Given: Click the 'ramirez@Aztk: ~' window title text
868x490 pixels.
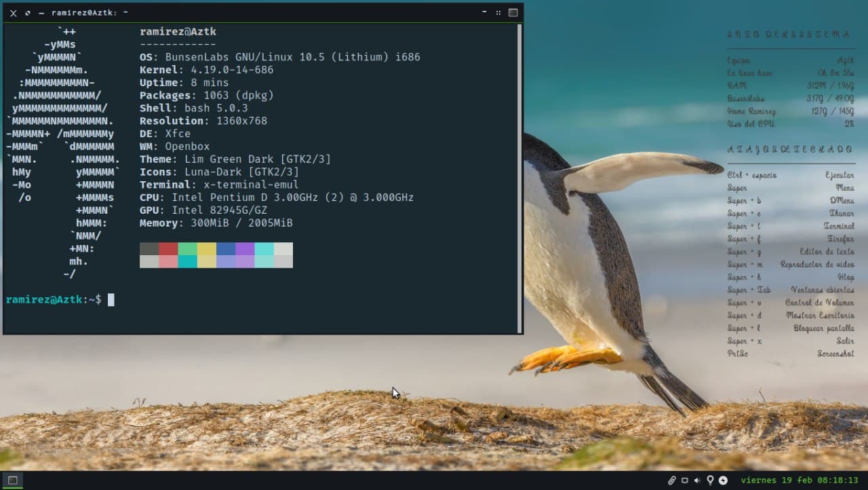Looking at the screenshot, I should pyautogui.click(x=90, y=13).
